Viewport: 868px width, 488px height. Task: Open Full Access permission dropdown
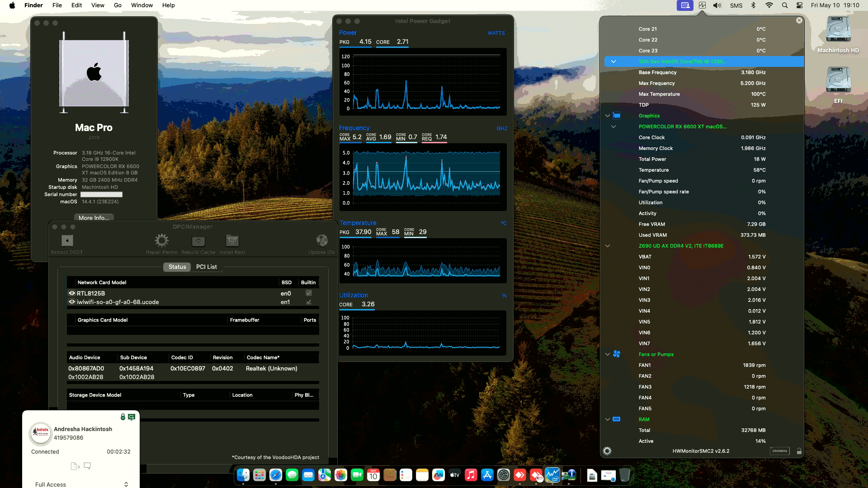click(x=81, y=484)
